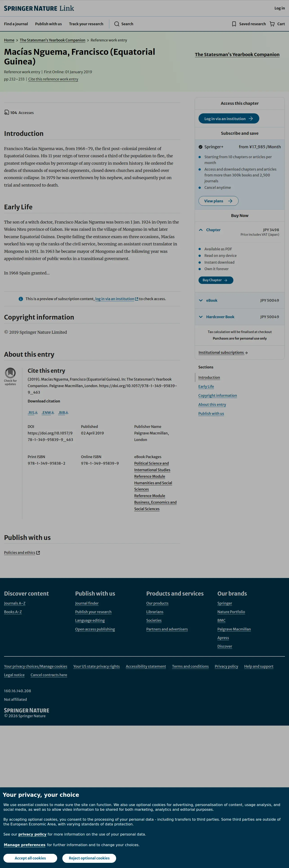The height and width of the screenshot is (868, 289).
Task: Open Librarians footer link
Action: pyautogui.click(x=155, y=612)
